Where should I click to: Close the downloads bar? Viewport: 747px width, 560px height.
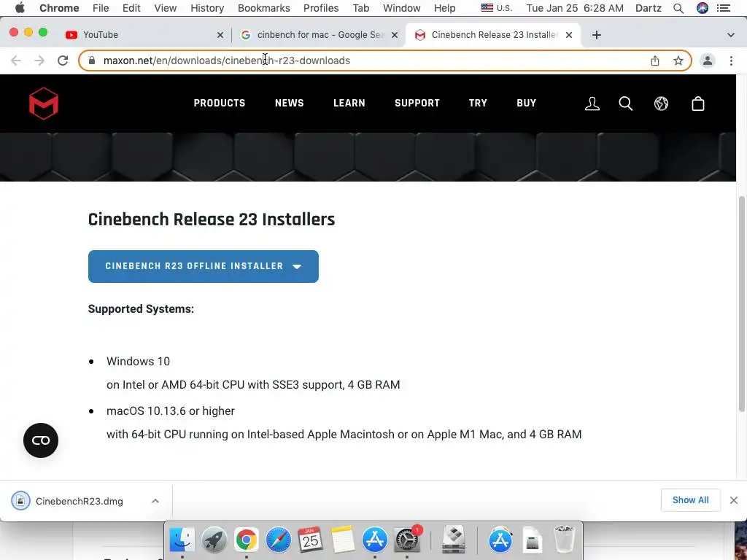click(734, 500)
